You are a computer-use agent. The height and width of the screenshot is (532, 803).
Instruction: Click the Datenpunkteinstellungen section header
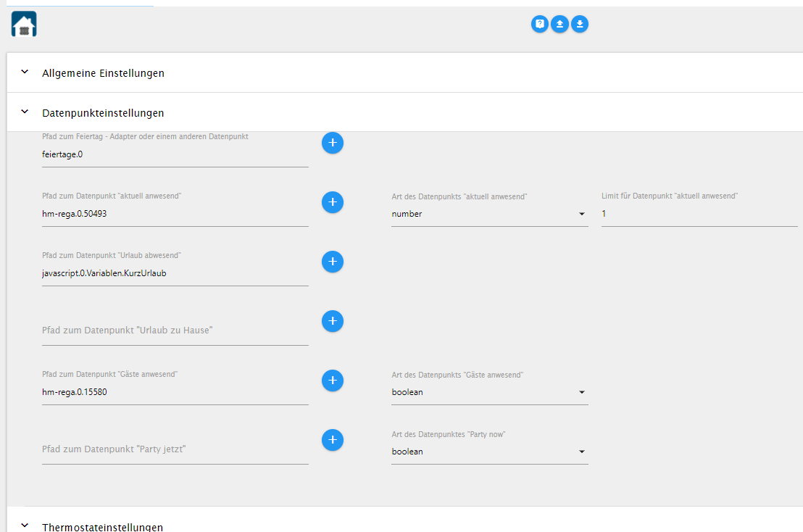[x=404, y=112]
